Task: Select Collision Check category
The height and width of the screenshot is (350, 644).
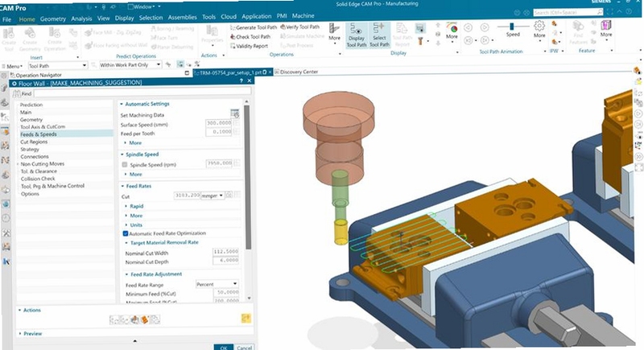Action: click(38, 179)
